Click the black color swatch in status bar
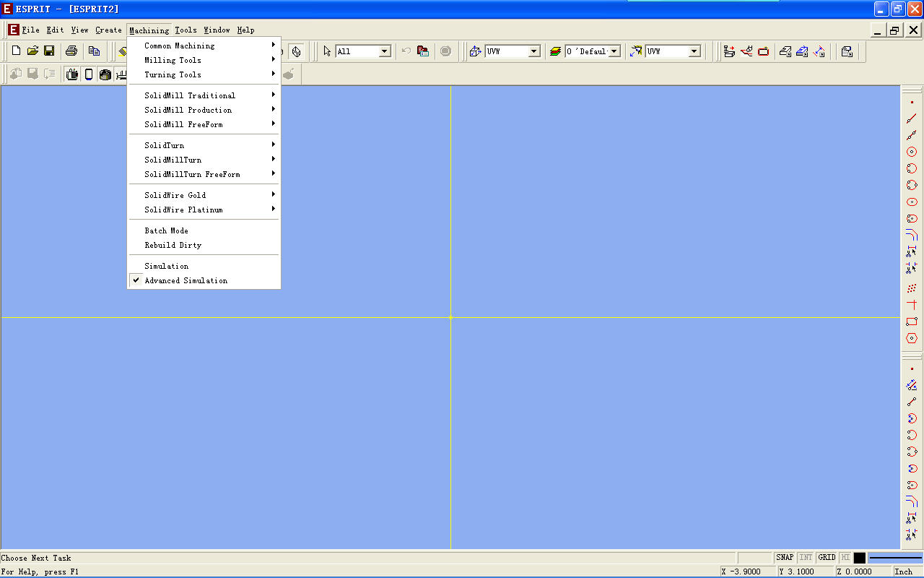Screen dimensions: 924x578 point(859,558)
